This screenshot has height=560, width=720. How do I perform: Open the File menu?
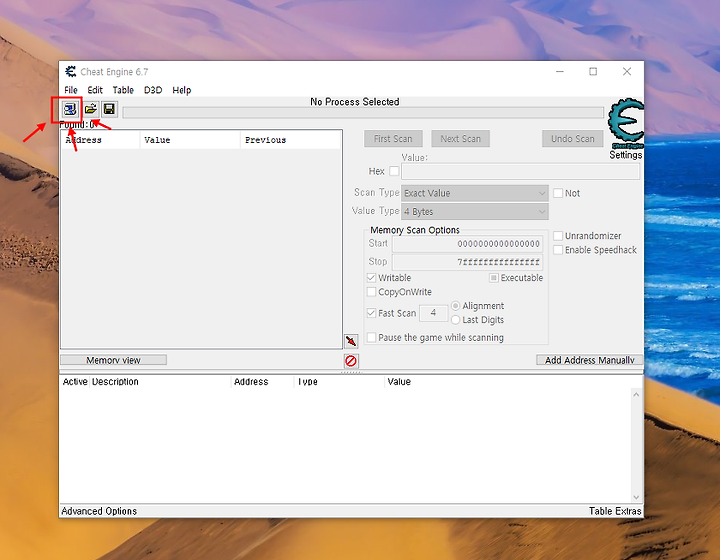point(71,90)
